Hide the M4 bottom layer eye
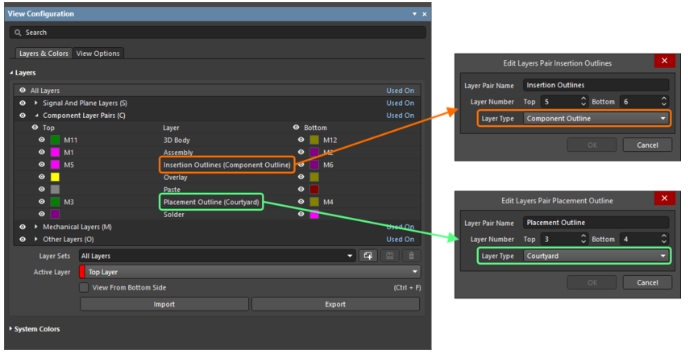The width and height of the screenshot is (688, 362). tap(301, 202)
